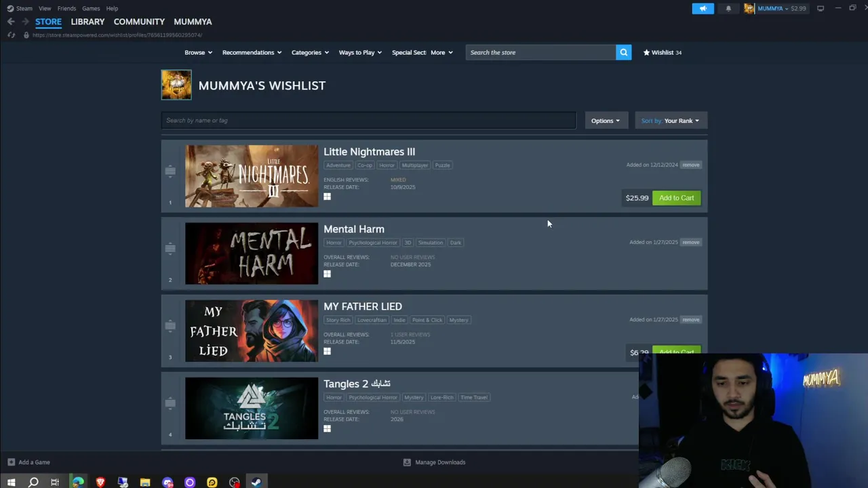Open the Friends menu
This screenshot has width=868, height=488.
66,8
